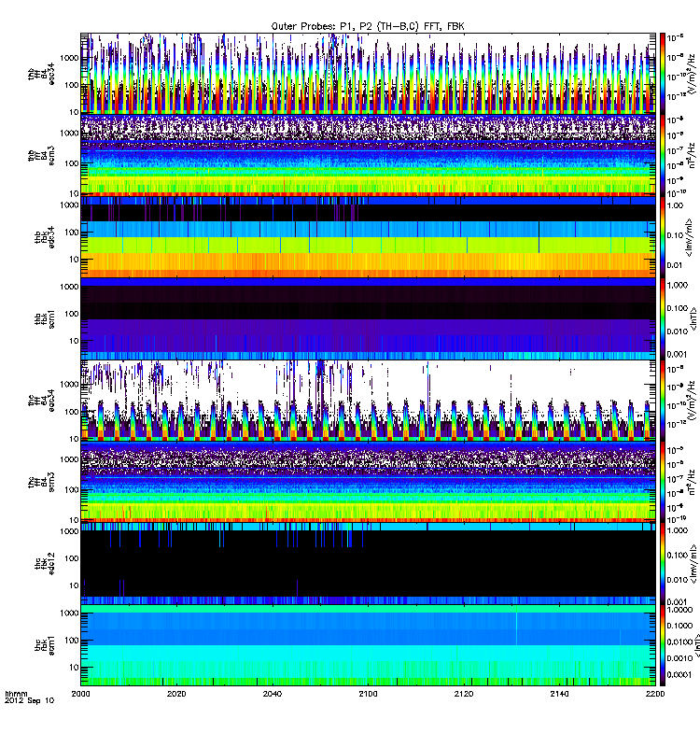
Task: Click the '2140' time axis label
Action: click(559, 694)
